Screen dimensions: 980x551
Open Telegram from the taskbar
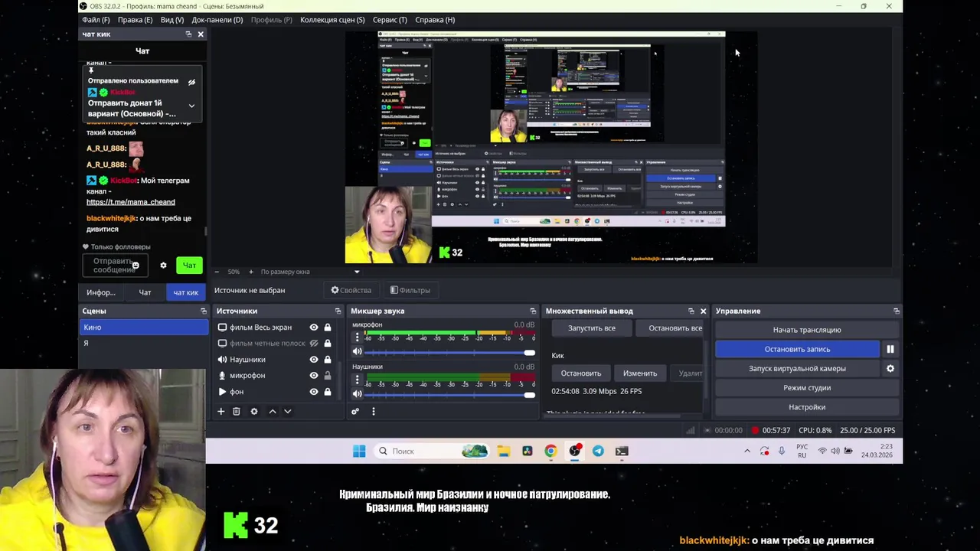click(x=598, y=452)
